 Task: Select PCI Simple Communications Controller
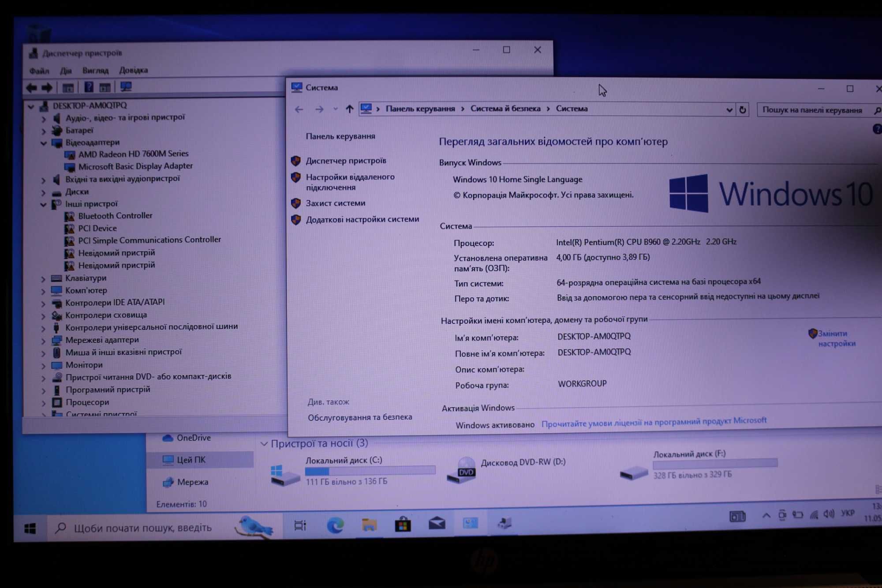click(x=149, y=240)
